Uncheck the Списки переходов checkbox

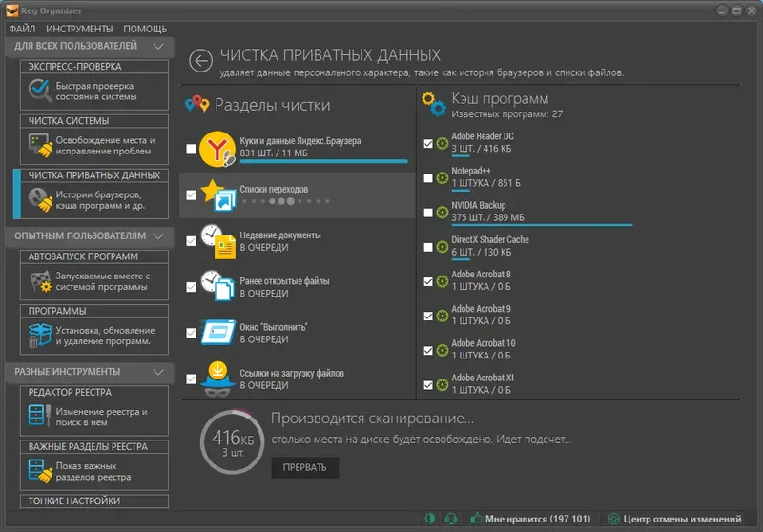point(192,195)
